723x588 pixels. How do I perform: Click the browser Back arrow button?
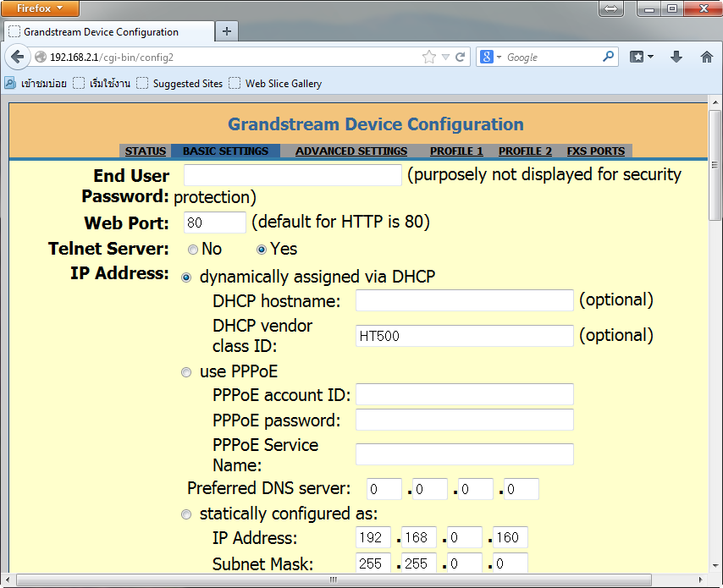pos(18,58)
